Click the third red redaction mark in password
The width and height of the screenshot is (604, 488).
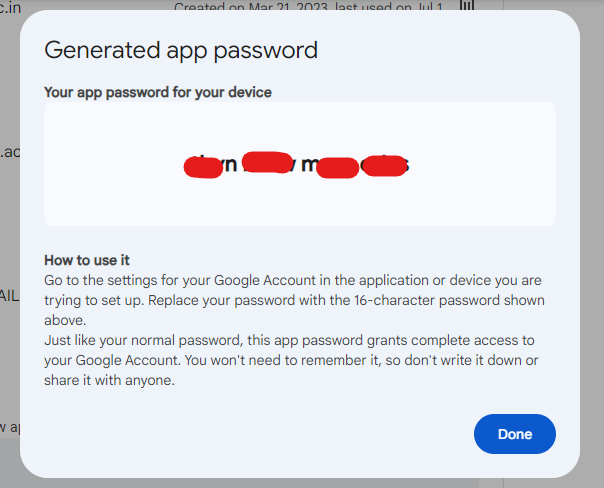[337, 168]
